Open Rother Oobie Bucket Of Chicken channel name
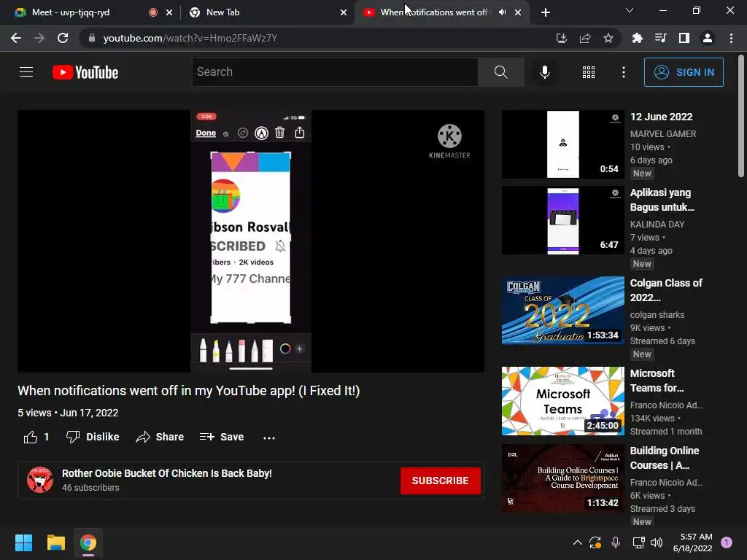The height and width of the screenshot is (560, 747). point(167,473)
